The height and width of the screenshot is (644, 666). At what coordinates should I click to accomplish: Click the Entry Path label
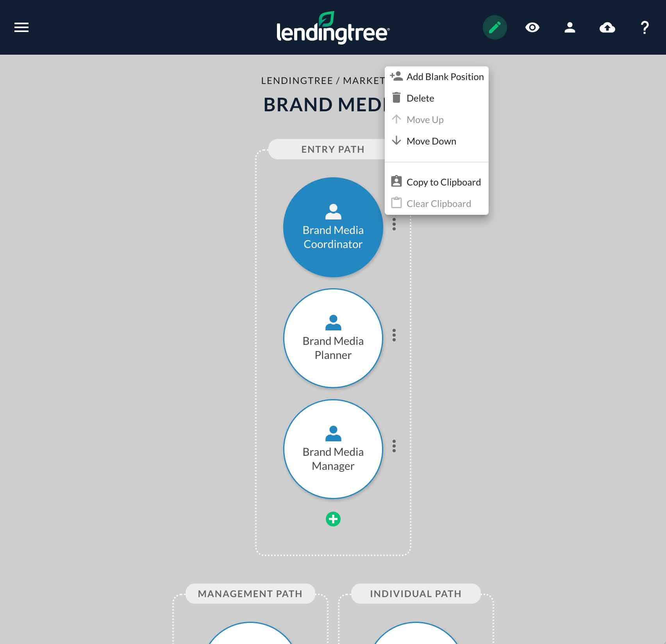pyautogui.click(x=333, y=149)
